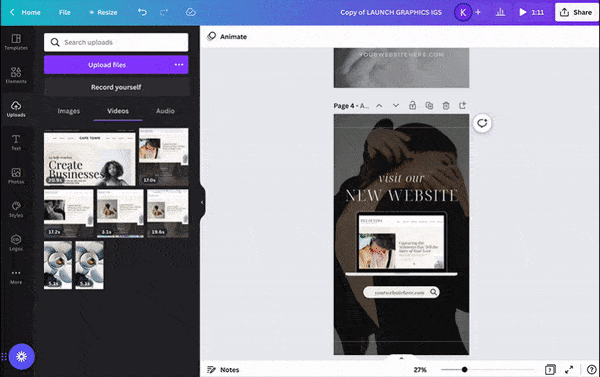600x377 pixels.
Task: Select the Create Businesses video thumbnail
Action: click(90, 158)
